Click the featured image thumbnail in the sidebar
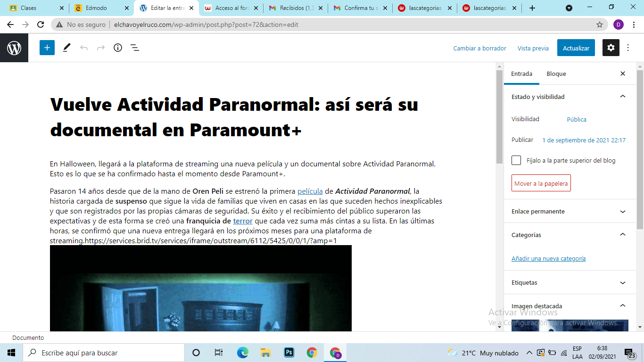The height and width of the screenshot is (362, 644). 570,326
